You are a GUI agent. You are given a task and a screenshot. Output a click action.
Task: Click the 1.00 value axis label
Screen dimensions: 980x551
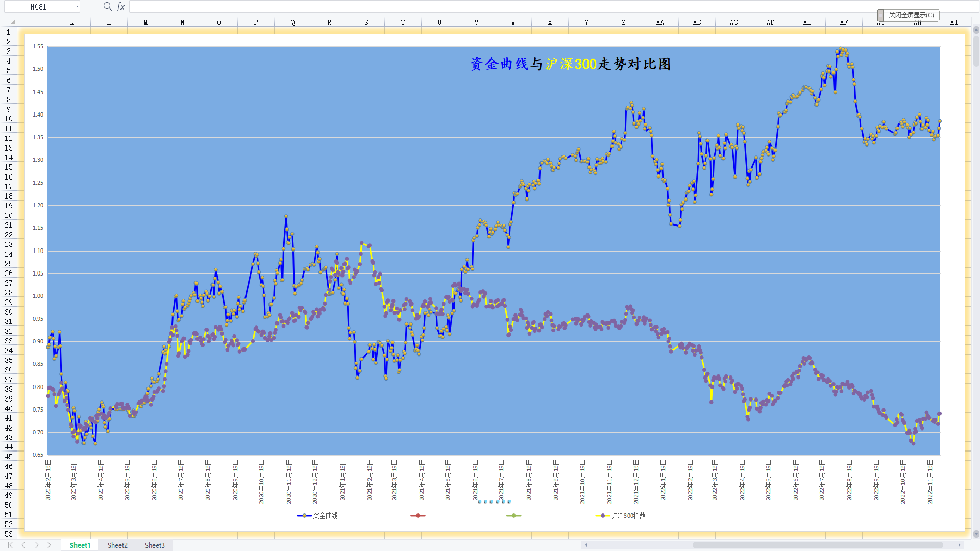tap(38, 296)
